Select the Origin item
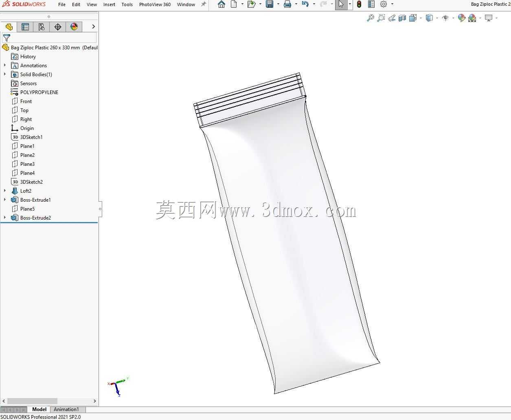The image size is (511, 420). click(x=23, y=128)
